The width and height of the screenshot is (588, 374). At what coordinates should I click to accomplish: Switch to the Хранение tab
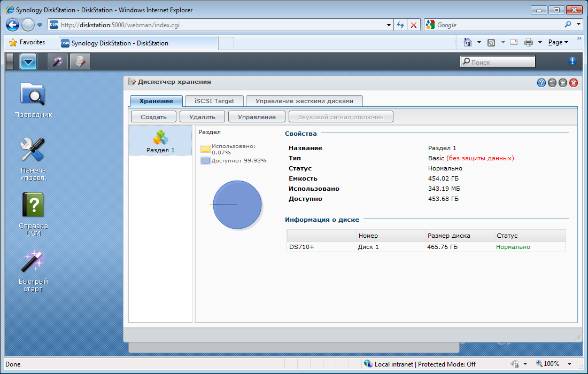point(156,101)
